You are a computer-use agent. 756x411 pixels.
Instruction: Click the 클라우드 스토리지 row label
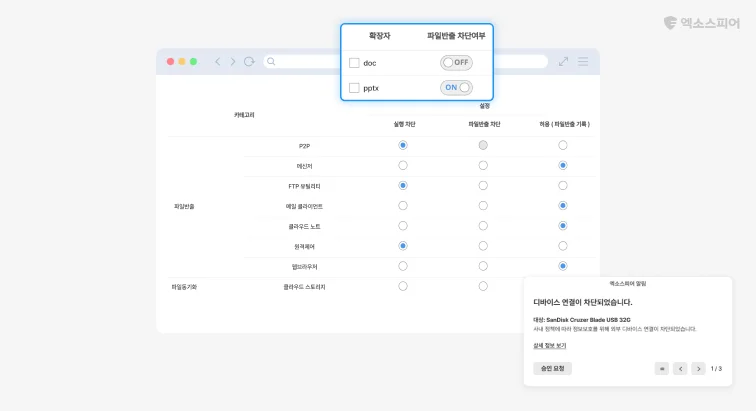(x=304, y=287)
